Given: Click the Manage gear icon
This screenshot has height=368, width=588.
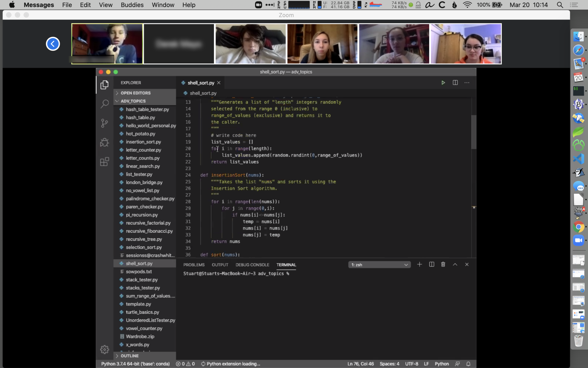Looking at the screenshot, I should coord(105,349).
